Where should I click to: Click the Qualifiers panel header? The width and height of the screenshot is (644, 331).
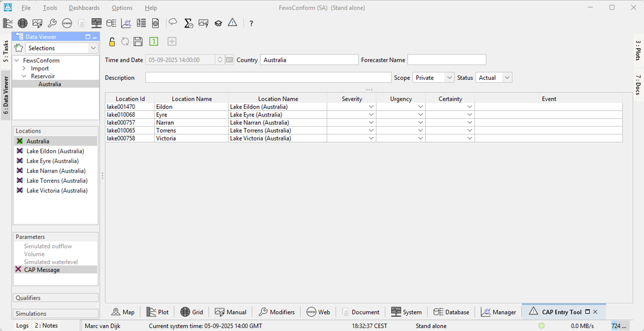pos(56,298)
